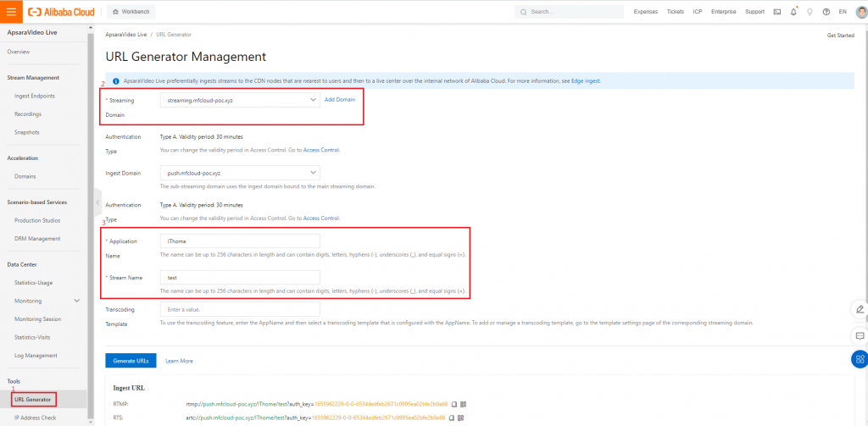The height and width of the screenshot is (426, 868).
Task: Open the Workbench tab
Action: (131, 12)
